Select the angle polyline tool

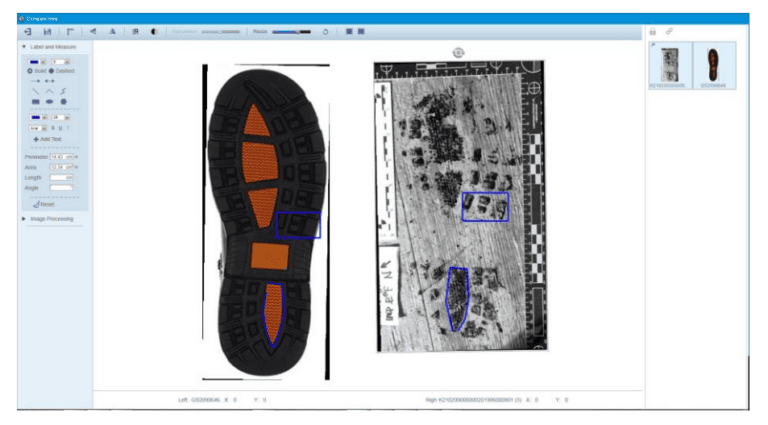tap(49, 91)
